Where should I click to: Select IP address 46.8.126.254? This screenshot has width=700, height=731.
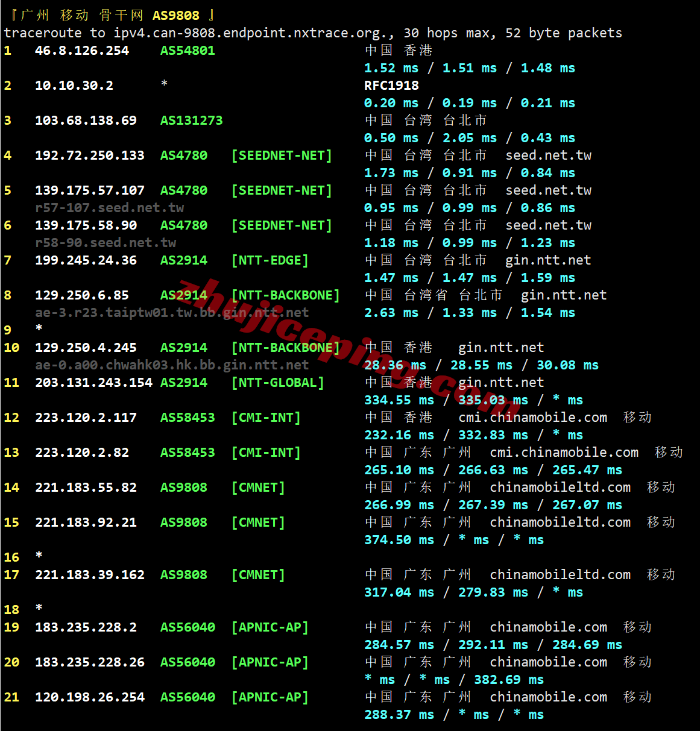tap(82, 51)
